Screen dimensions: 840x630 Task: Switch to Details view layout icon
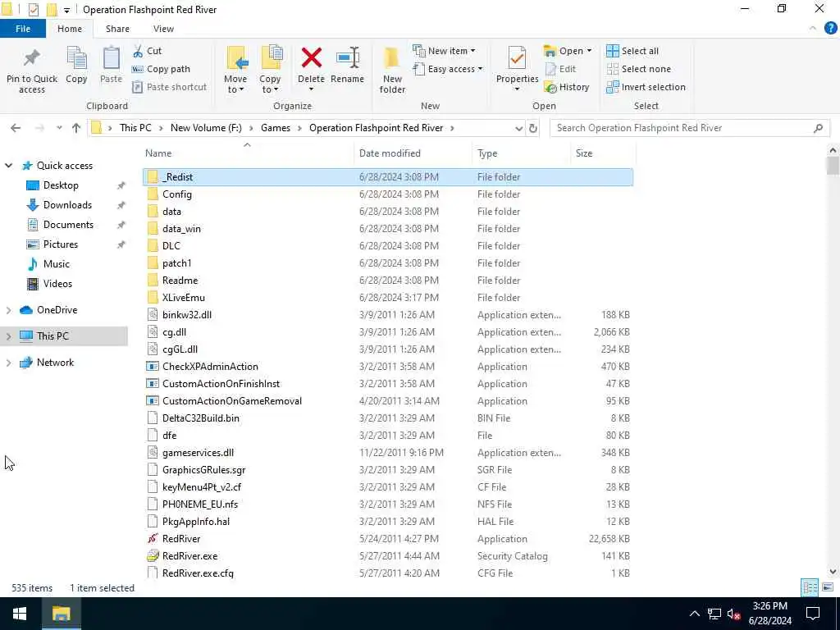pos(810,587)
